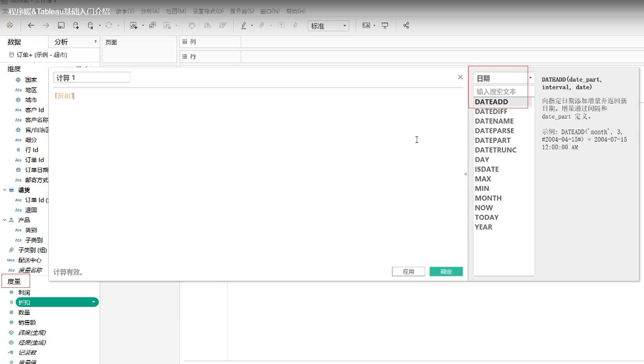Select DATENAME in function list
Viewport: 644px width, 364px height.
(494, 121)
